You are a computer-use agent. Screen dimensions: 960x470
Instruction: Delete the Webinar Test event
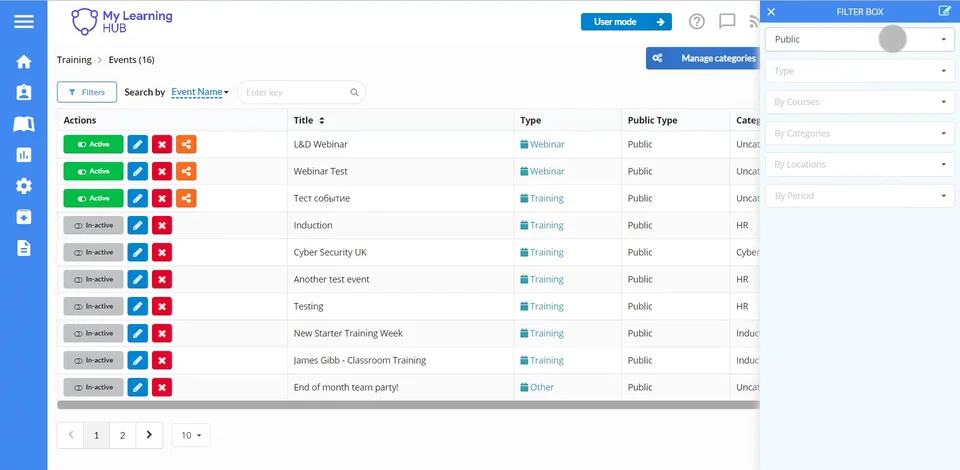162,171
